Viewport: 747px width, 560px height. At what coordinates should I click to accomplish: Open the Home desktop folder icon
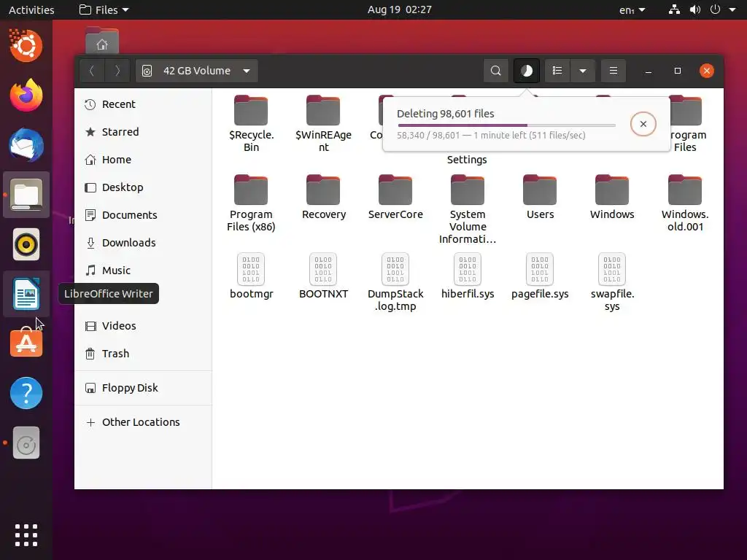(102, 41)
